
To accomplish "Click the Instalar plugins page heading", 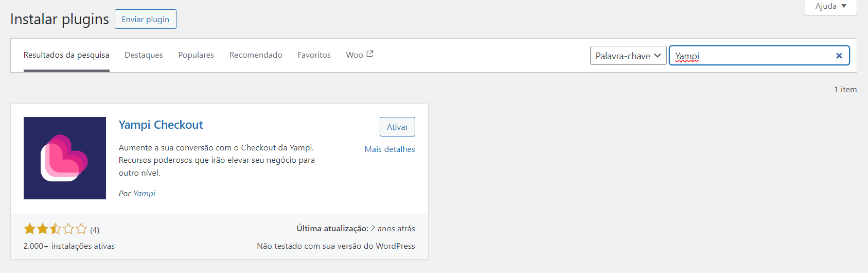I will tap(60, 19).
